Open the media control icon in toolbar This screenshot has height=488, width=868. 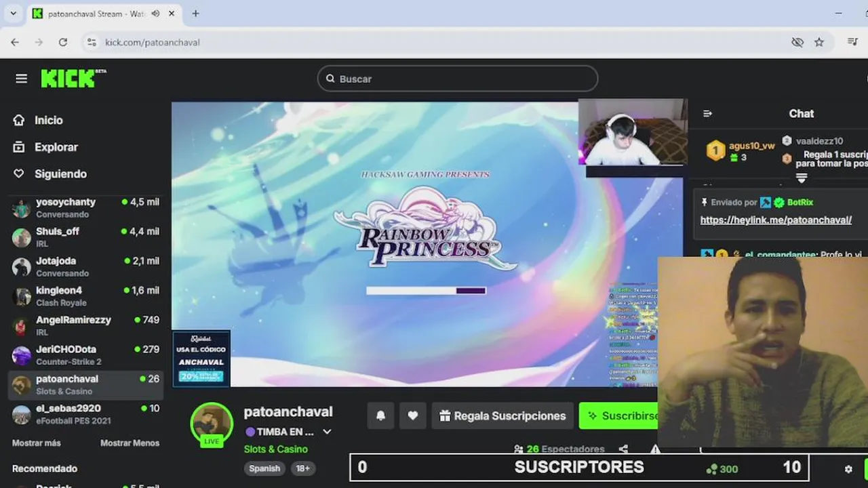pyautogui.click(x=853, y=42)
